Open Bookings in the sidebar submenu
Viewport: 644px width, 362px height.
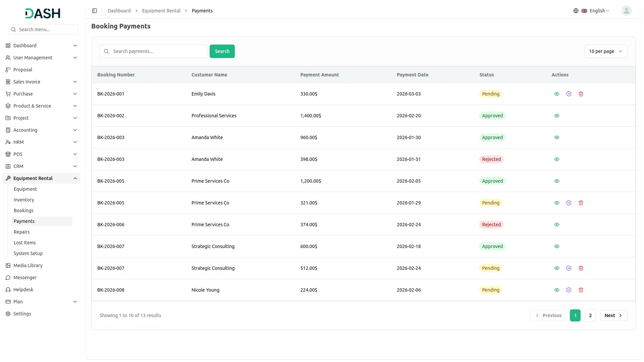23,210
